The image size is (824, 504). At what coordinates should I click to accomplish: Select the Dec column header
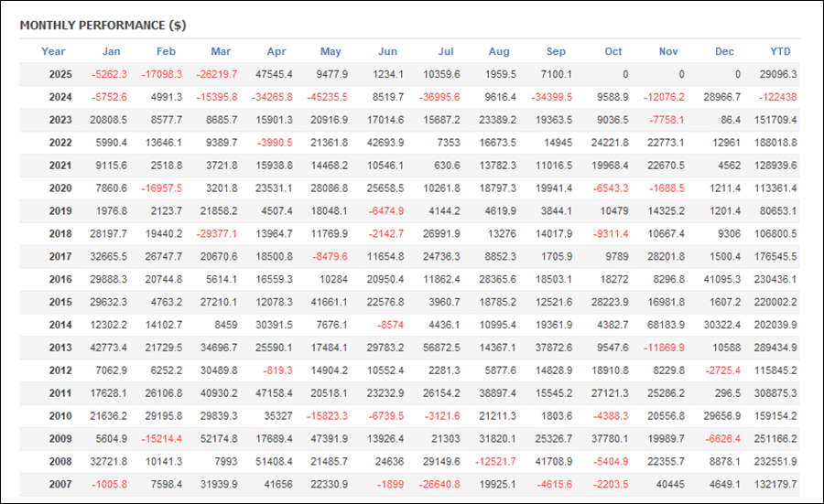(x=724, y=51)
